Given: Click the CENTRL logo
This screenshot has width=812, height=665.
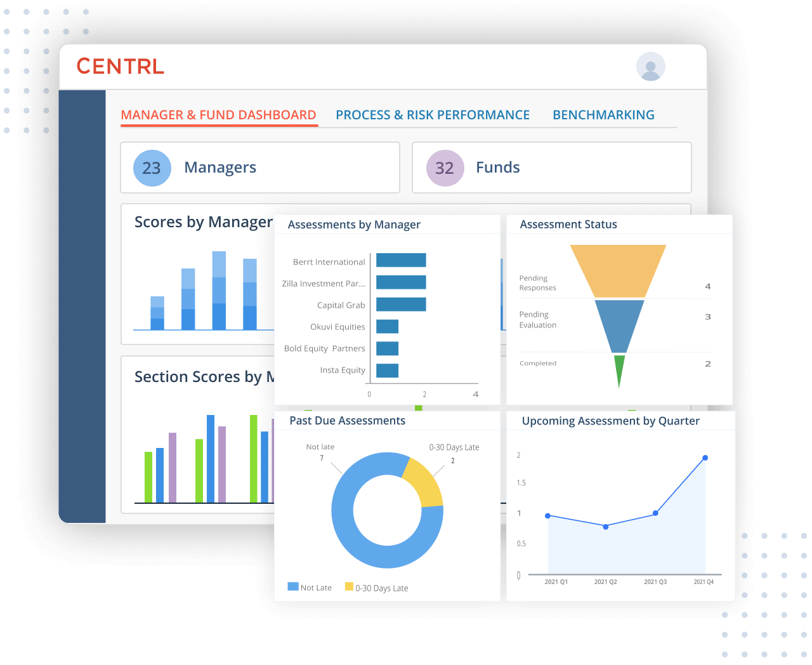Looking at the screenshot, I should pyautogui.click(x=121, y=66).
